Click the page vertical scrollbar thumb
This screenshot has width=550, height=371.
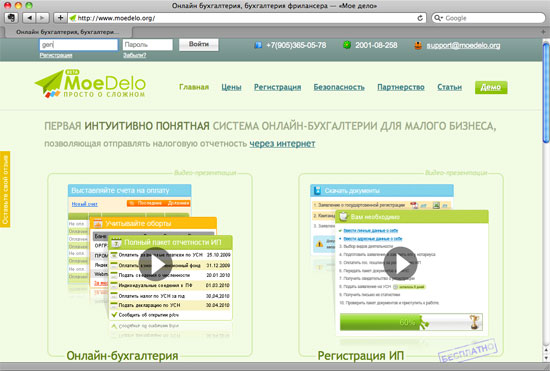[x=546, y=93]
